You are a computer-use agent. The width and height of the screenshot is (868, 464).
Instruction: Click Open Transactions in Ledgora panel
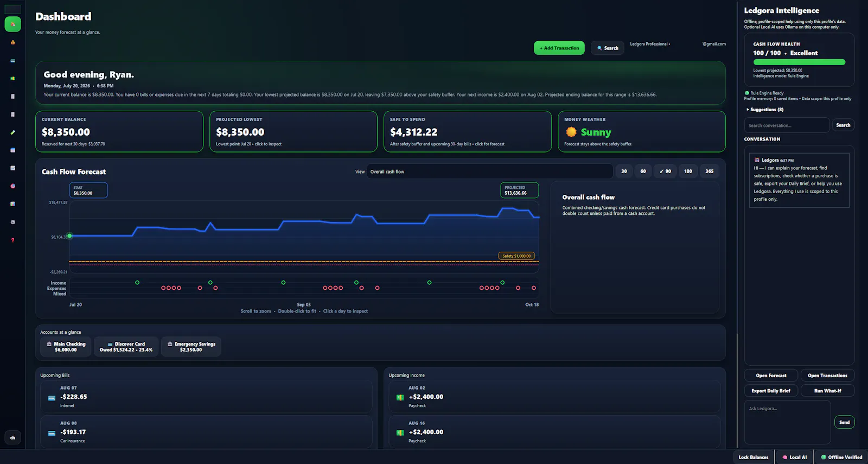[827, 376]
